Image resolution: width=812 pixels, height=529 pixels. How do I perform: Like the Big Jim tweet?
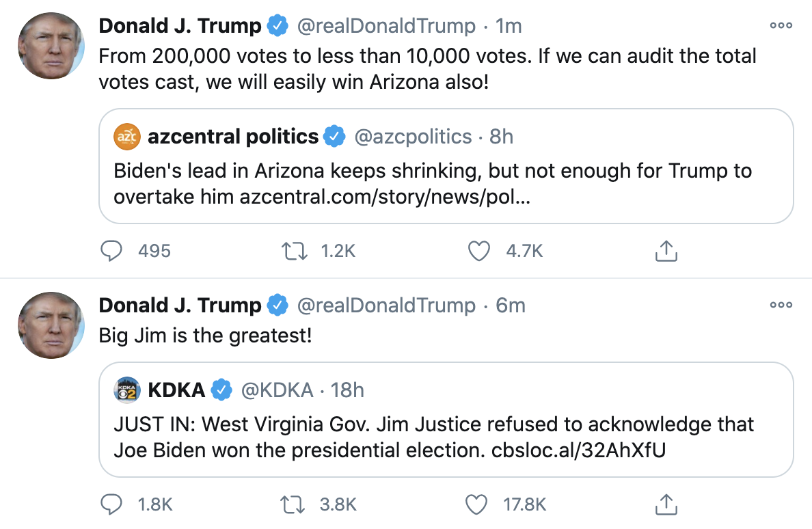click(x=476, y=504)
